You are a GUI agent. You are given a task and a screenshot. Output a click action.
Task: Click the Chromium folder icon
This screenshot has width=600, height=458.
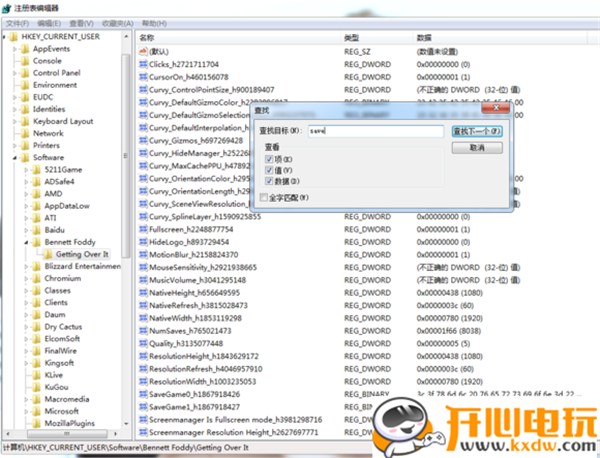(x=37, y=278)
